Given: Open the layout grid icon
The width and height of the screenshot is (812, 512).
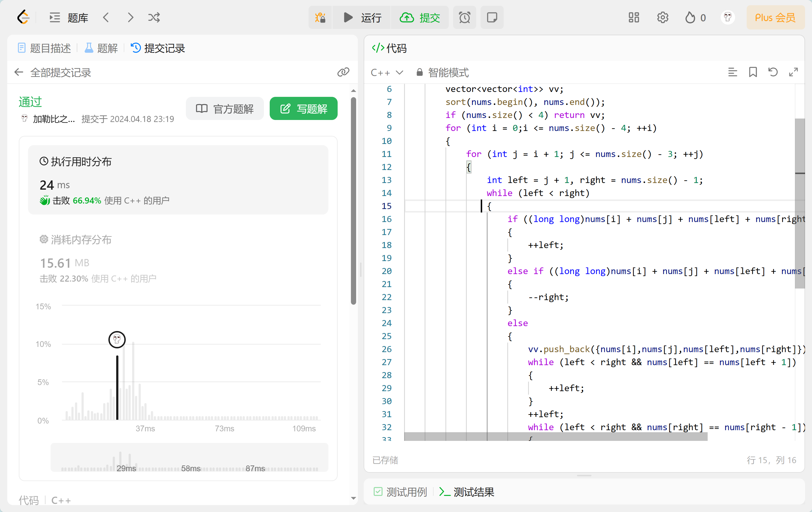Looking at the screenshot, I should [634, 17].
